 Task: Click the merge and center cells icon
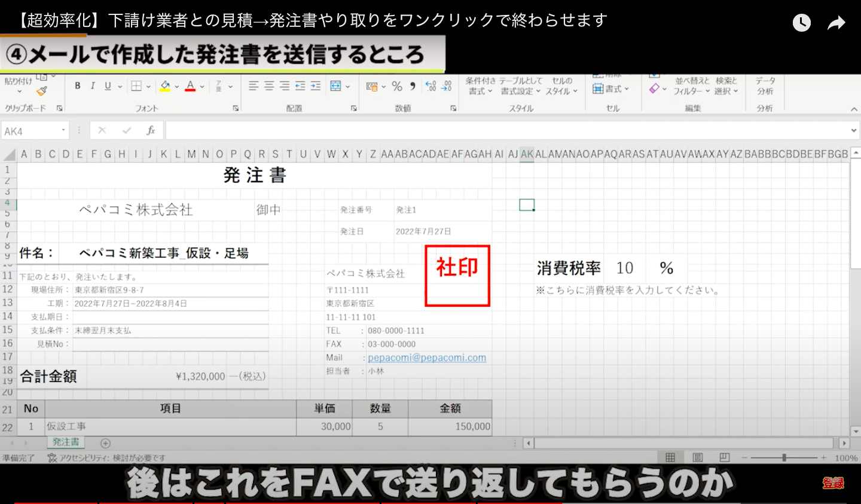click(x=335, y=86)
